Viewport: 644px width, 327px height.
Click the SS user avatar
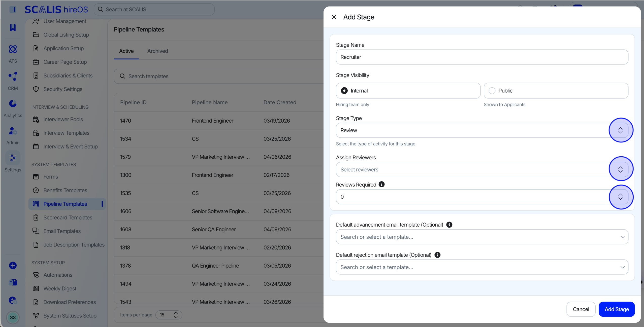point(13,317)
